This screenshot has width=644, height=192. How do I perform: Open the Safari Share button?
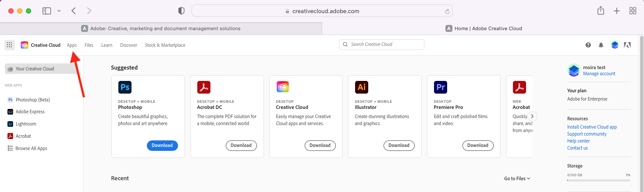click(x=601, y=11)
